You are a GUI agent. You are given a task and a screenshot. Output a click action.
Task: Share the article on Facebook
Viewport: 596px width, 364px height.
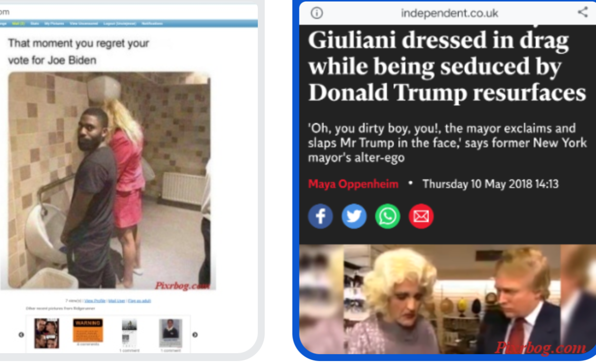[320, 217]
